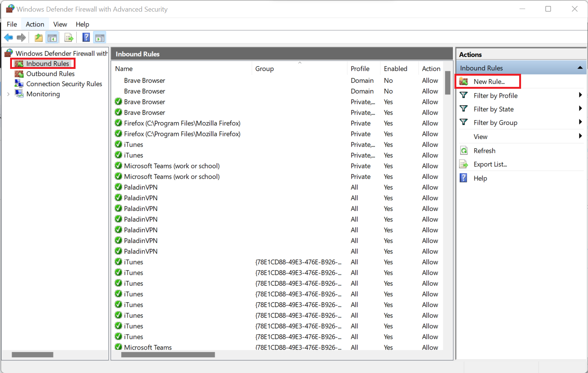The height and width of the screenshot is (373, 588).
Task: Click Export List... in the Actions pane
Action: click(x=490, y=164)
